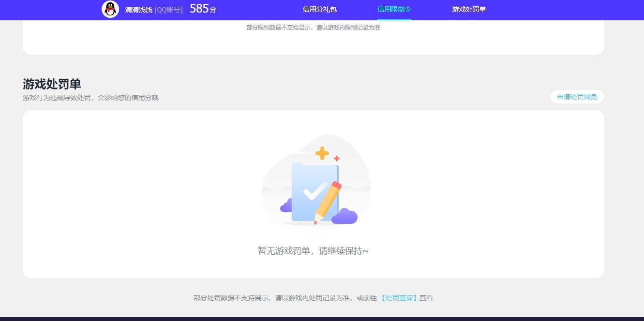Click the 暂无游戏罚单 empty-state message
The image size is (644, 321).
313,251
